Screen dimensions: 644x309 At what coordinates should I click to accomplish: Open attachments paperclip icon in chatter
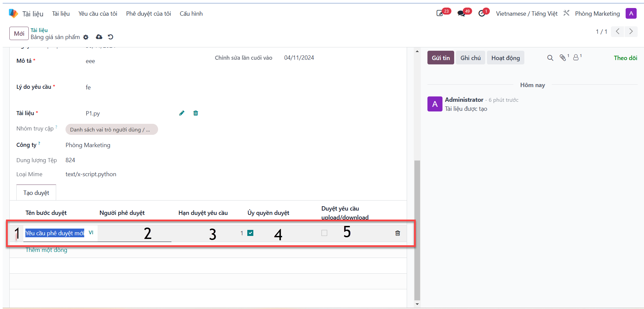point(563,57)
